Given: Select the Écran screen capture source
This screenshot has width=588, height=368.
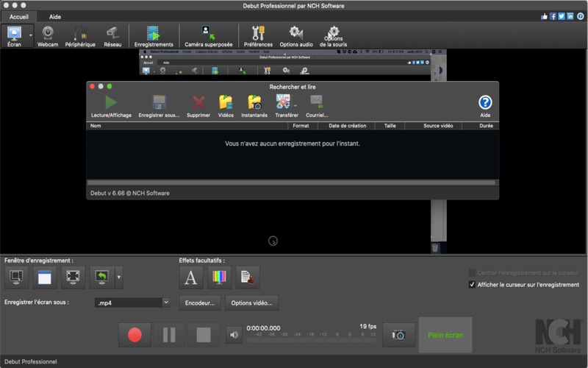Looking at the screenshot, I should pos(14,36).
